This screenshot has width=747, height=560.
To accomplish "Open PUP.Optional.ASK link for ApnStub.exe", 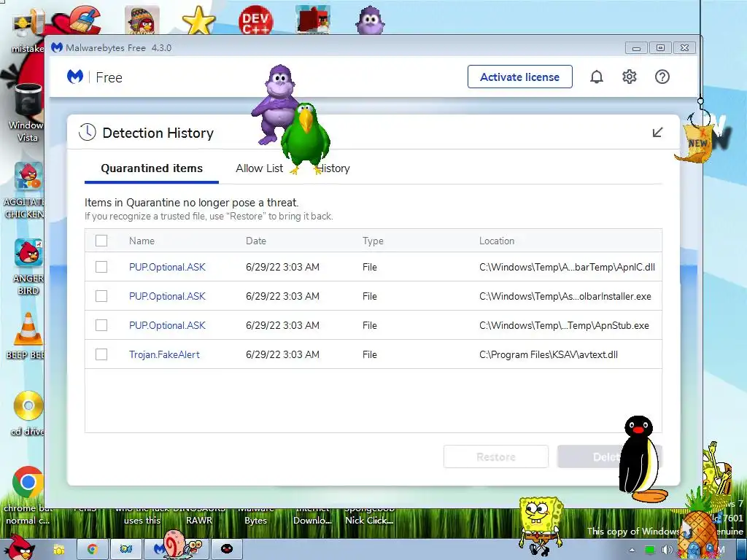I will pyautogui.click(x=167, y=325).
